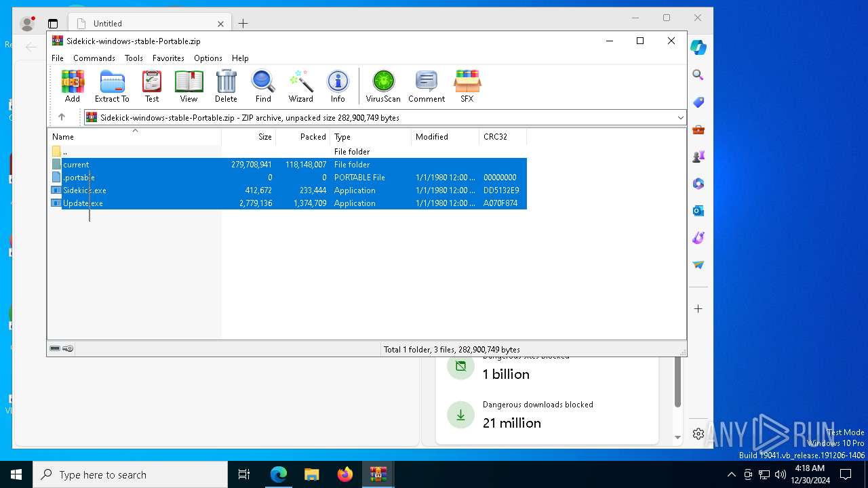
Task: Click the taskbar search box
Action: (130, 474)
